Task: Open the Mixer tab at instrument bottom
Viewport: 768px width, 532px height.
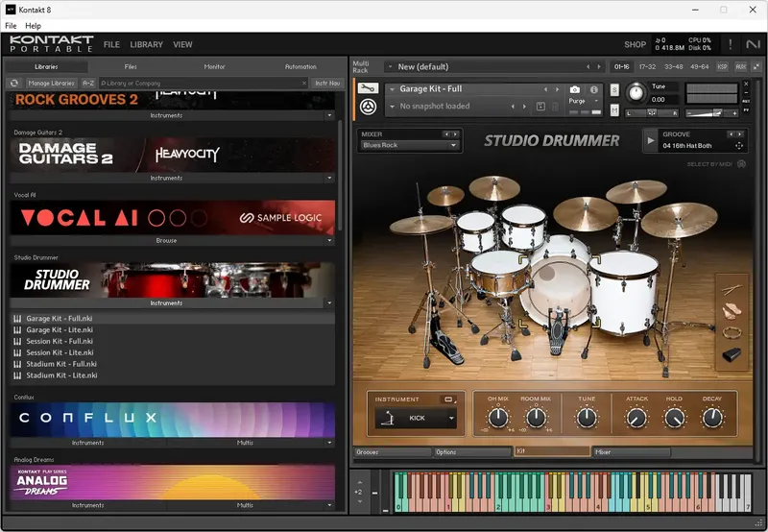Action: (632, 452)
